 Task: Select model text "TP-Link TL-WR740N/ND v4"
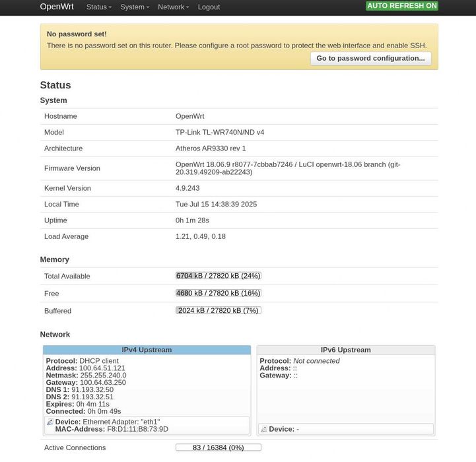point(220,133)
